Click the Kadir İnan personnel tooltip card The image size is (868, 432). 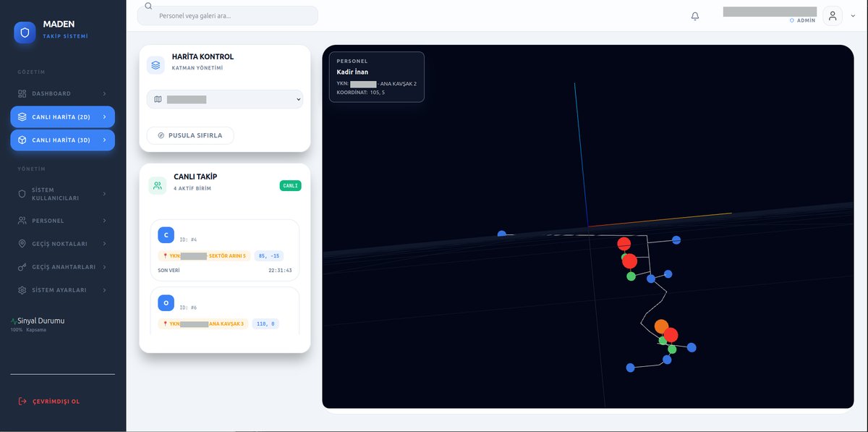pos(377,77)
